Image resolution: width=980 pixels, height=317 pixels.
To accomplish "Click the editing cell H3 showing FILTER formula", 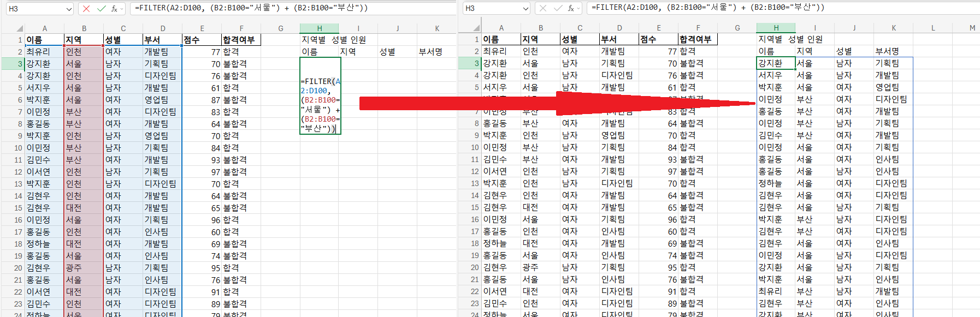I will [x=320, y=95].
